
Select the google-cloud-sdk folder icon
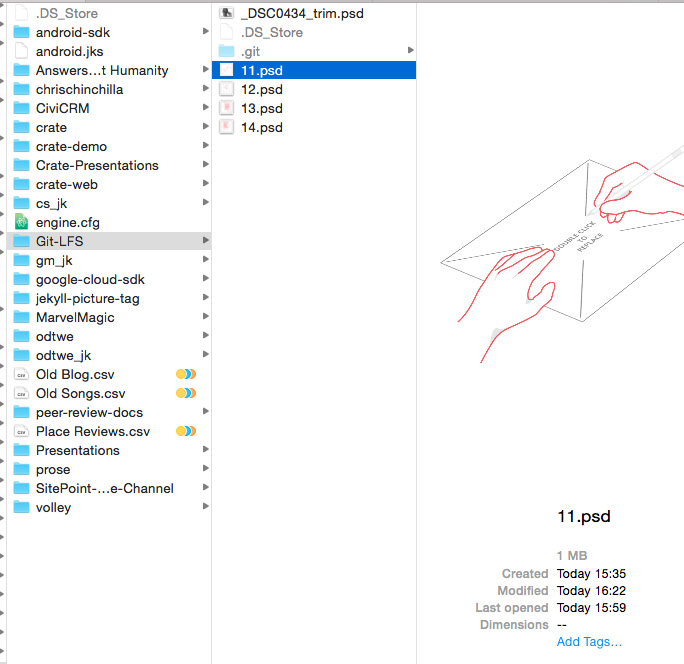coord(21,279)
